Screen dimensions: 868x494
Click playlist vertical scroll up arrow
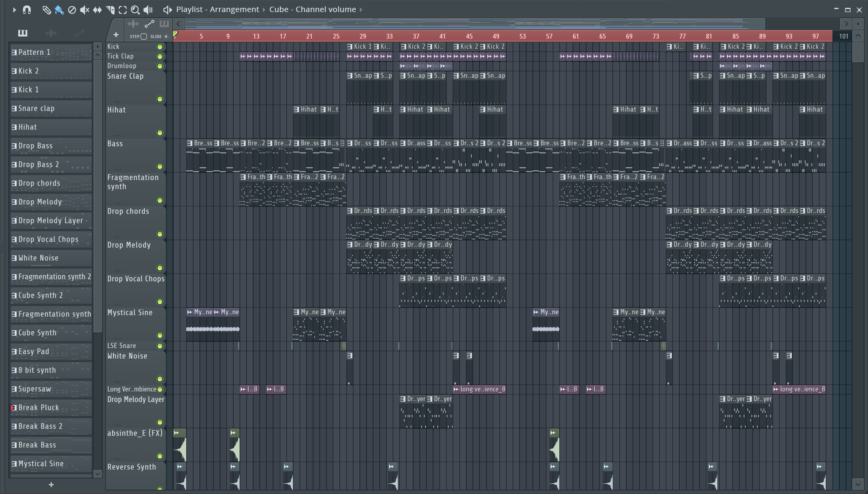pos(858,36)
